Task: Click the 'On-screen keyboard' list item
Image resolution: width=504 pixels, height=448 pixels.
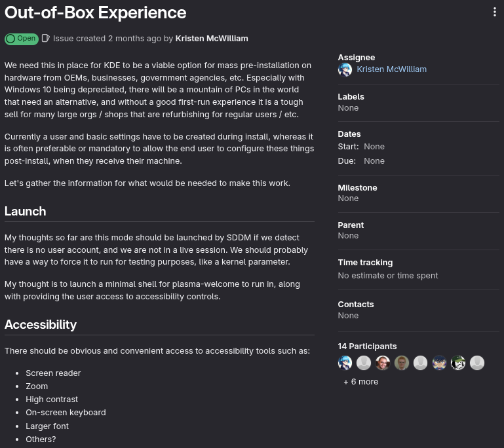Action: click(66, 413)
